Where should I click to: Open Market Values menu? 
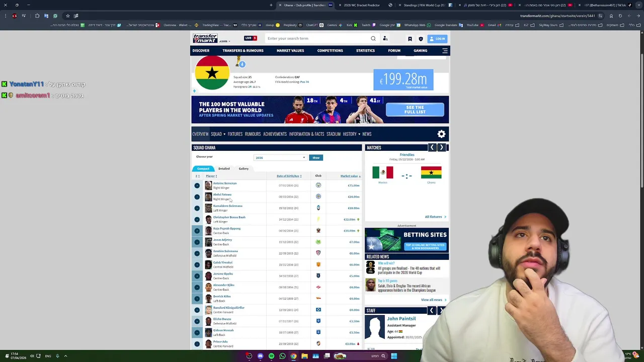click(290, 51)
